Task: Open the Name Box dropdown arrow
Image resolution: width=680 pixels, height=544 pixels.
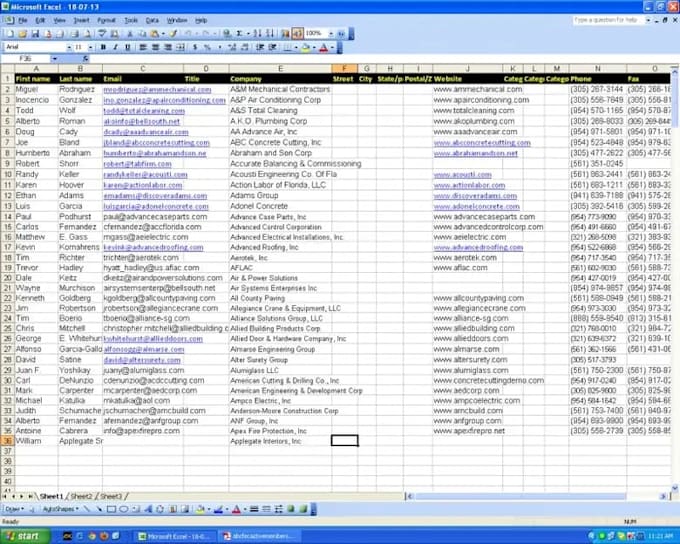Action: coord(54,59)
